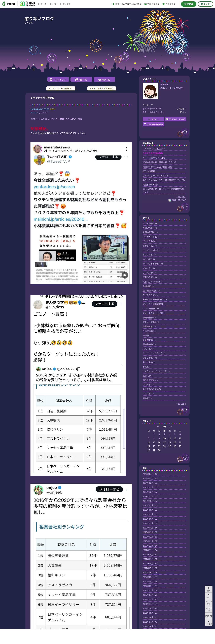Open 一覧を見る under テーマ list
The height and width of the screenshot is (644, 215).
pyautogui.click(x=181, y=404)
